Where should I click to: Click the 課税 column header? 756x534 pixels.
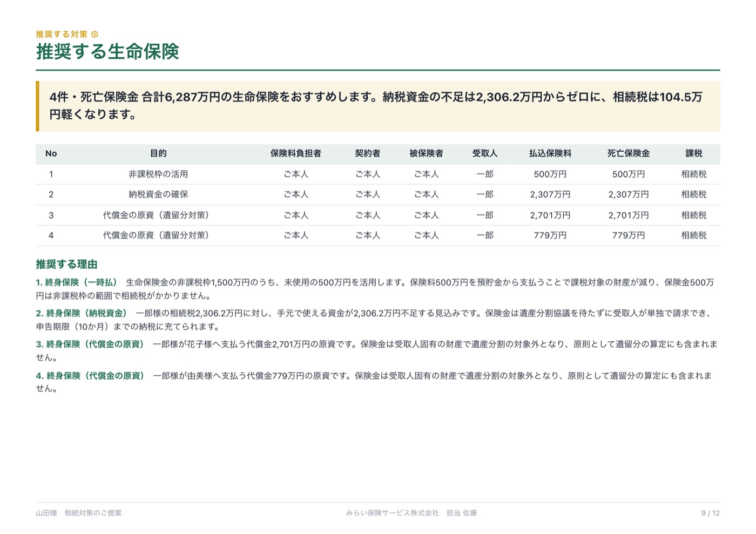[694, 153]
